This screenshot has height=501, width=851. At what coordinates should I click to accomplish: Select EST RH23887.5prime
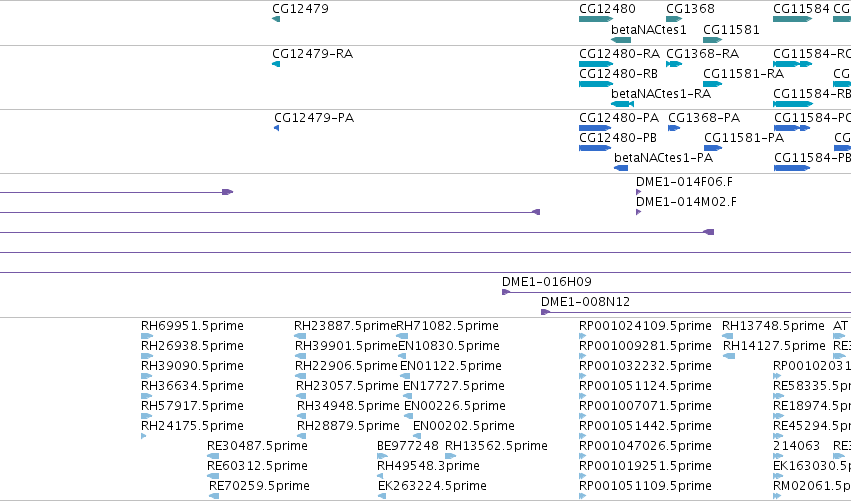click(345, 326)
